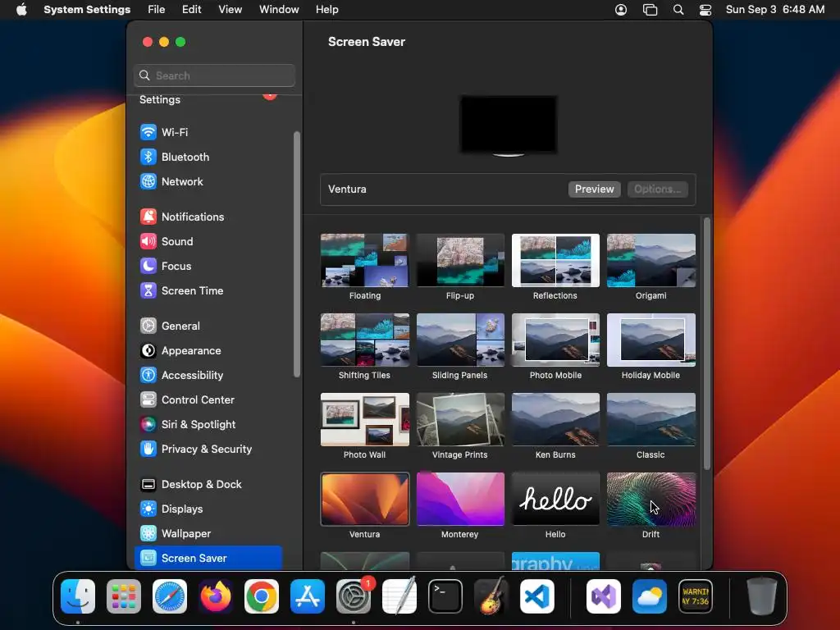Pick the Classic screen saver
The width and height of the screenshot is (840, 630).
click(x=651, y=419)
